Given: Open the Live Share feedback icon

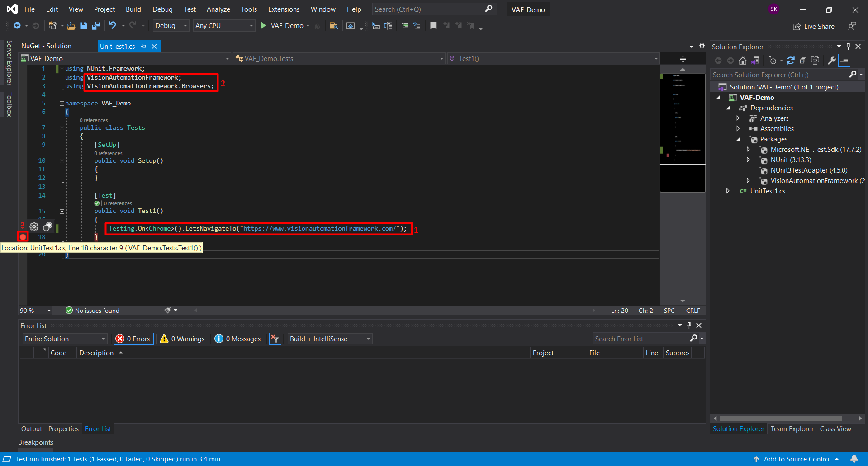Looking at the screenshot, I should [852, 26].
